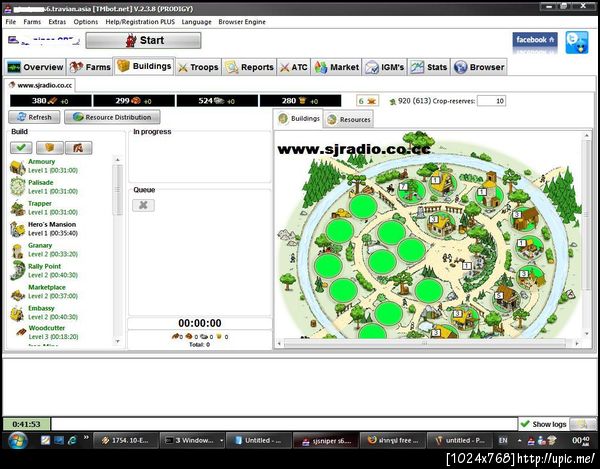Select Palisade Level 1 in build list

coord(53,187)
